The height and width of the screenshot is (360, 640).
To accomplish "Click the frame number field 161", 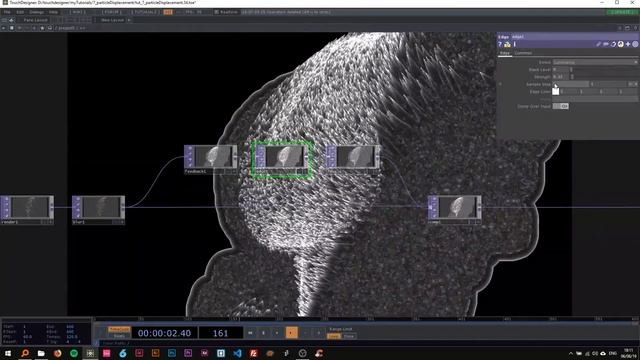I will (x=220, y=333).
